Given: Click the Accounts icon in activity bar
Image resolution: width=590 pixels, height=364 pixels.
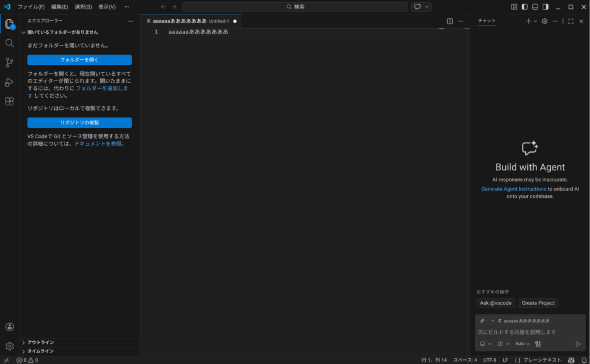Looking at the screenshot, I should [x=9, y=327].
